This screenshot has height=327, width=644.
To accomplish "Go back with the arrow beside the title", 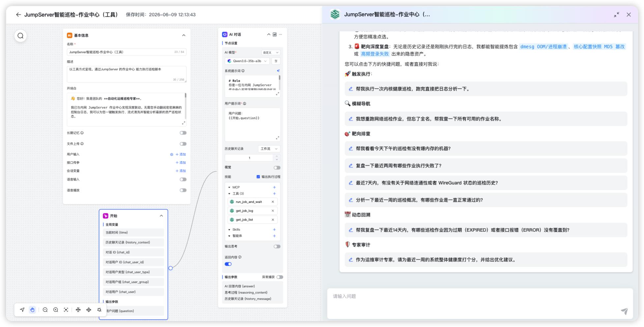I will [18, 15].
